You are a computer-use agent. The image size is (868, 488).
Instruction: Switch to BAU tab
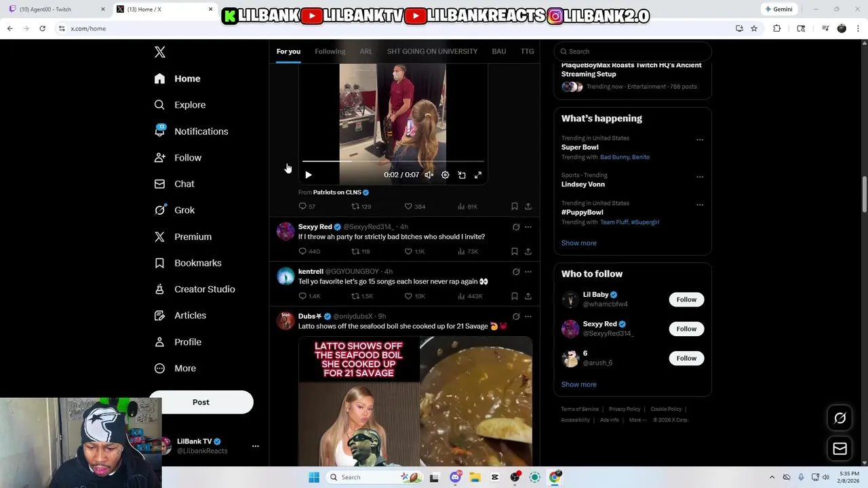(x=499, y=52)
